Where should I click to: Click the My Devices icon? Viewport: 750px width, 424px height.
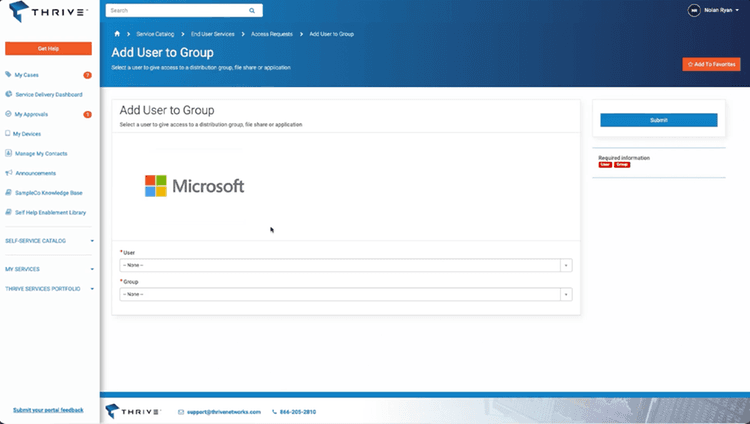(8, 133)
